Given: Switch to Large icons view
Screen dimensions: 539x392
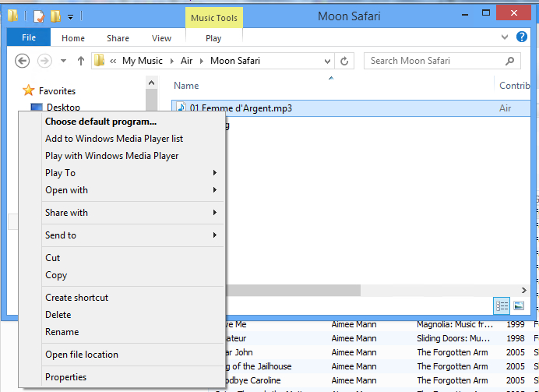Looking at the screenshot, I should 519,305.
